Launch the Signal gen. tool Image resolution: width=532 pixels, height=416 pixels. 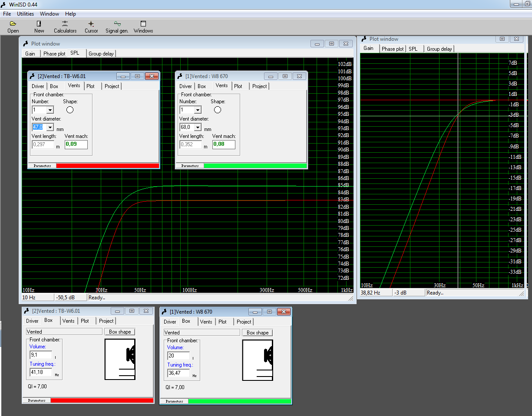pos(117,26)
